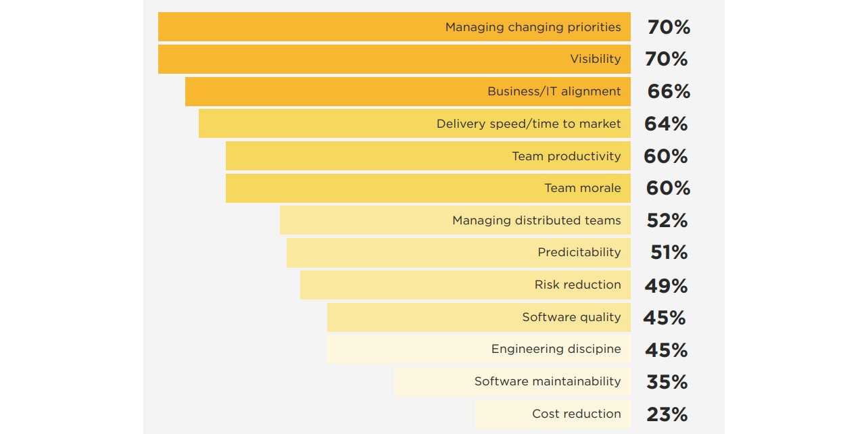Click the 51% percentage label
Viewport: 868px width, 434px height.
click(x=669, y=252)
